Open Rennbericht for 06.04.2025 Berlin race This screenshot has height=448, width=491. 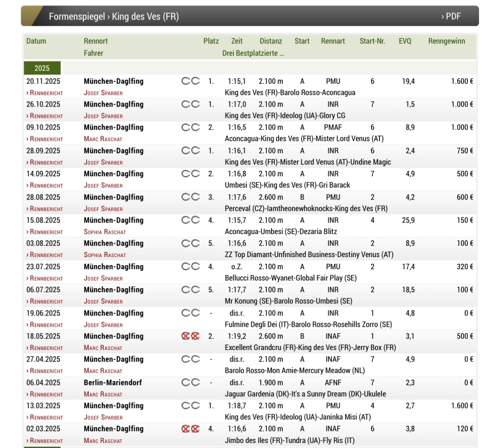coord(45,394)
